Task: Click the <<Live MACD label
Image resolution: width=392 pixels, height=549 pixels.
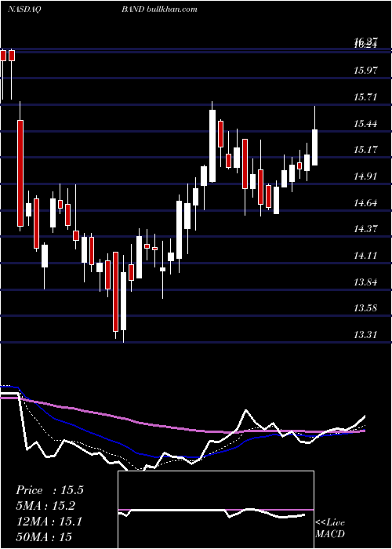Action: tap(330, 529)
